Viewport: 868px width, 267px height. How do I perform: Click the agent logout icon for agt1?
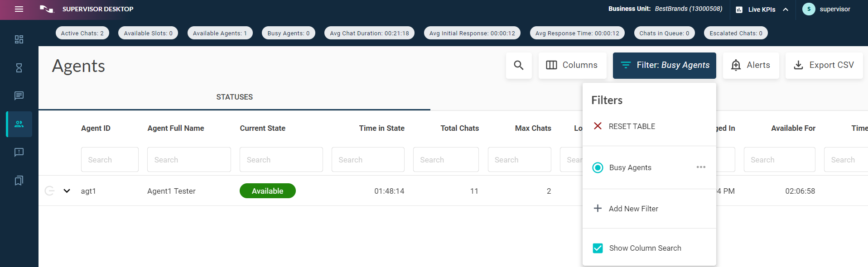pos(50,191)
